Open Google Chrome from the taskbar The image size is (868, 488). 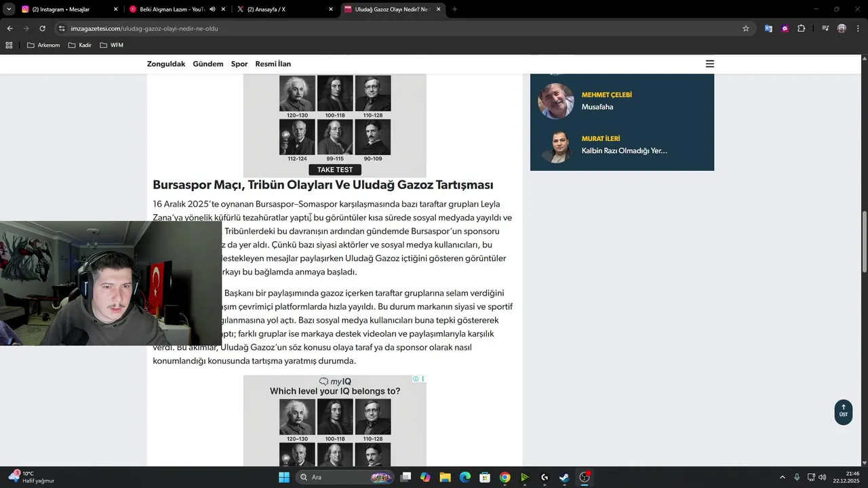(505, 477)
